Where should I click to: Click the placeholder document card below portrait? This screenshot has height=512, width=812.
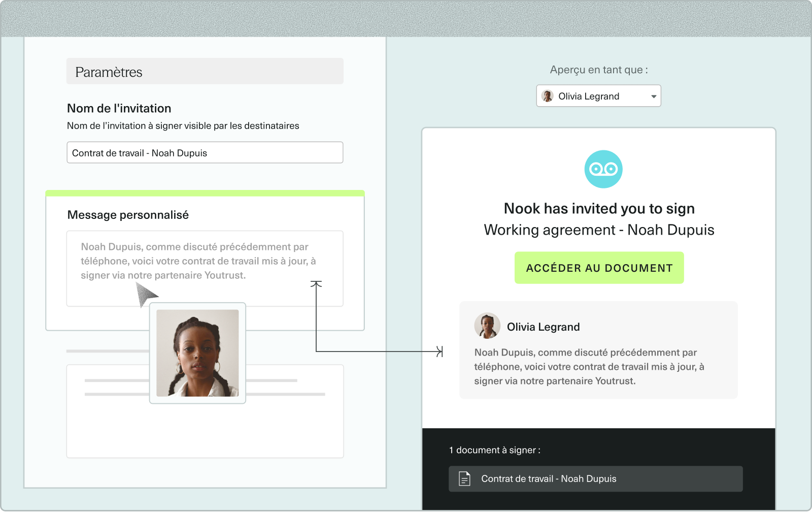[205, 411]
